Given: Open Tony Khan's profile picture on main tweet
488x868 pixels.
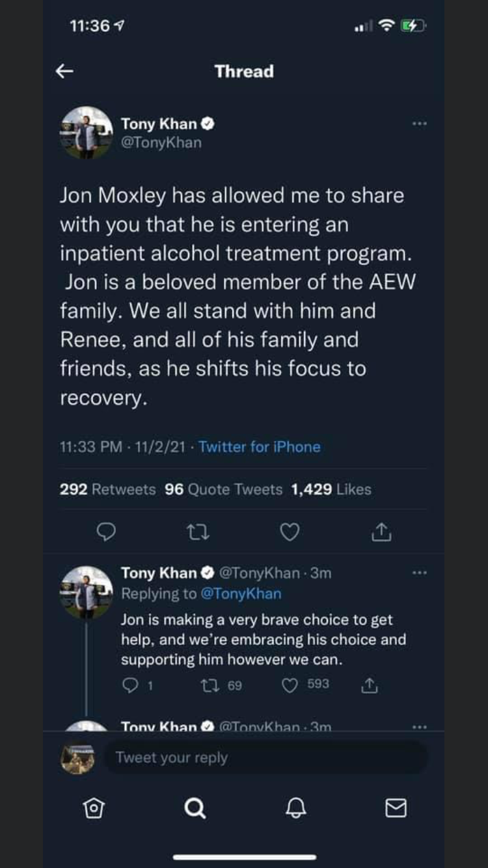Looking at the screenshot, I should [87, 132].
